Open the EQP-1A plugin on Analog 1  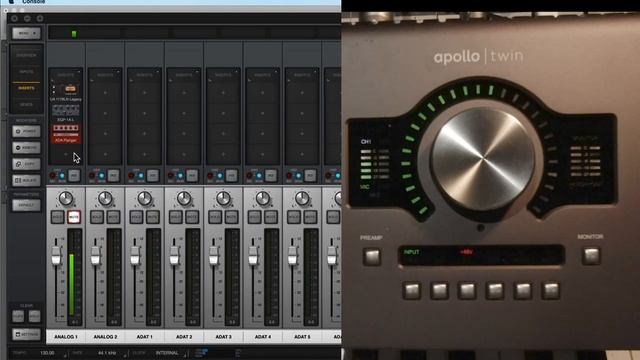point(66,113)
